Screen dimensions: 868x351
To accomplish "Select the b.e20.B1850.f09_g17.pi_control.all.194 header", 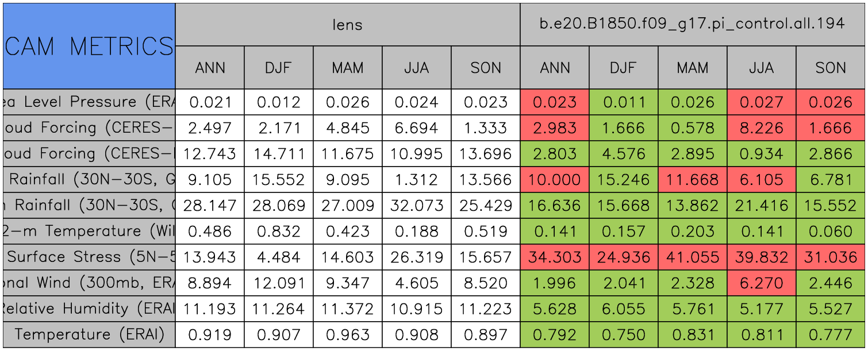I will click(692, 25).
